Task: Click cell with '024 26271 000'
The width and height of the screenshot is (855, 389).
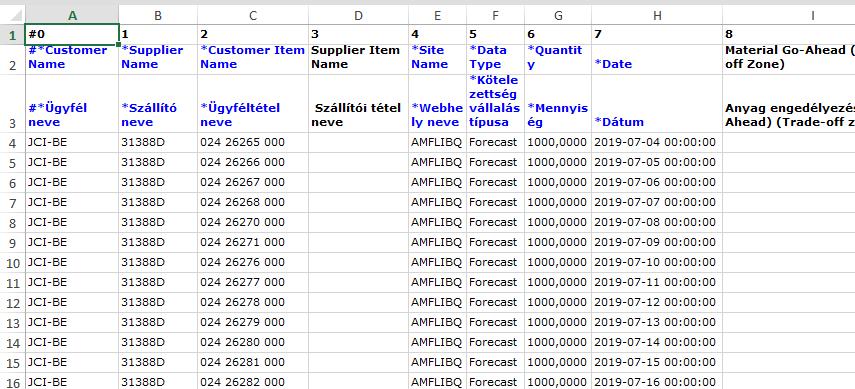Action: pyautogui.click(x=253, y=242)
